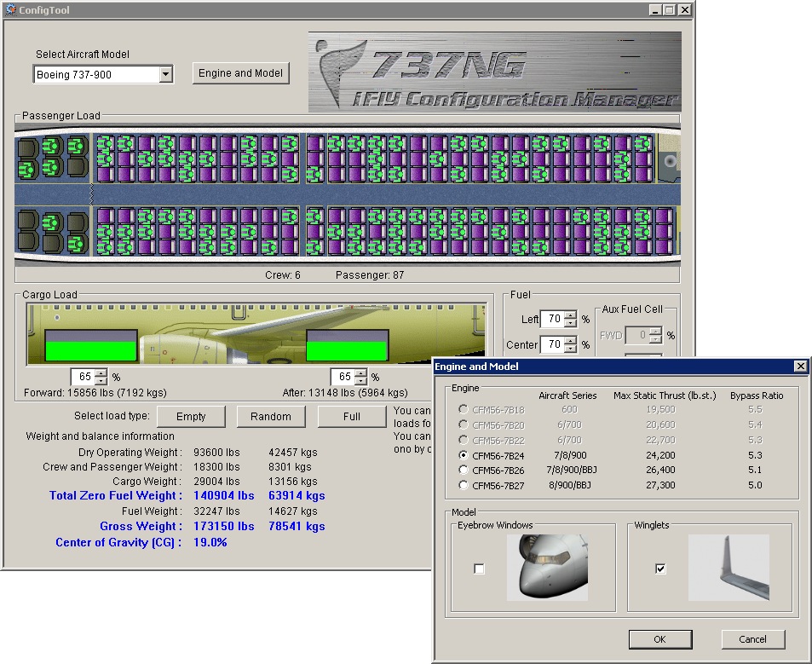
Task: Uncheck the Winglets checkbox
Action: [x=660, y=569]
